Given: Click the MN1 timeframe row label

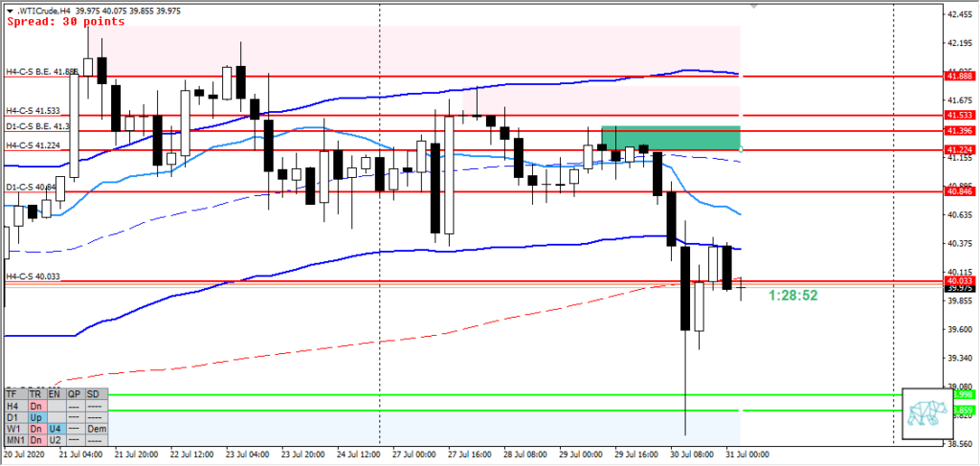Looking at the screenshot, I should tap(14, 441).
